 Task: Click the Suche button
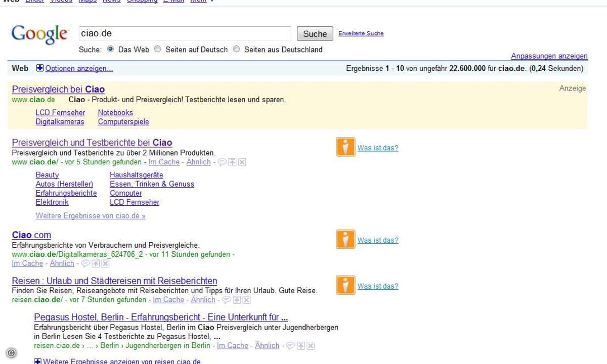tap(315, 34)
